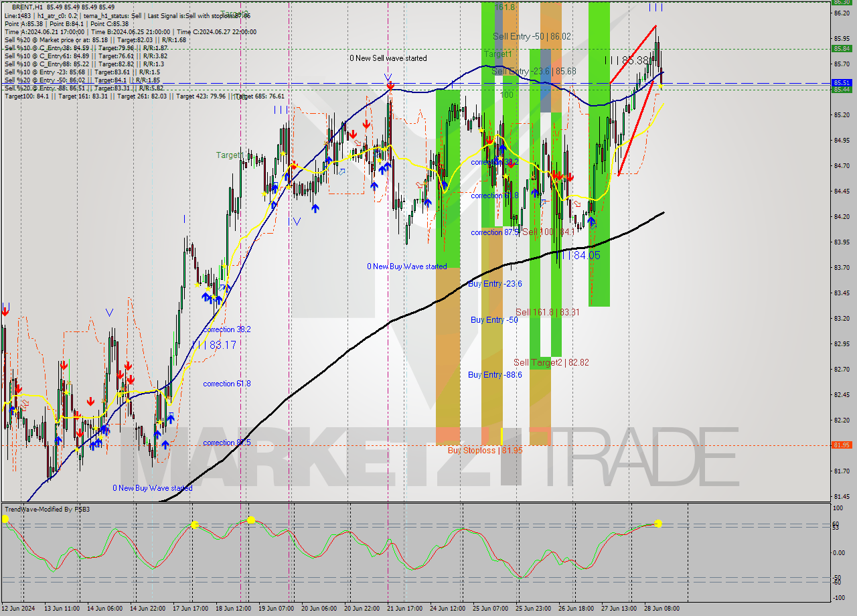857x616 pixels.
Task: Click the 82.20 price axis value
Action: point(841,420)
